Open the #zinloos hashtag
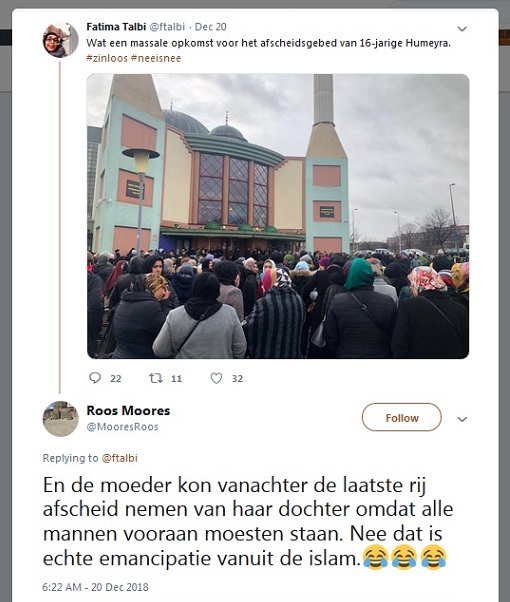This screenshot has width=510, height=602. [x=107, y=58]
